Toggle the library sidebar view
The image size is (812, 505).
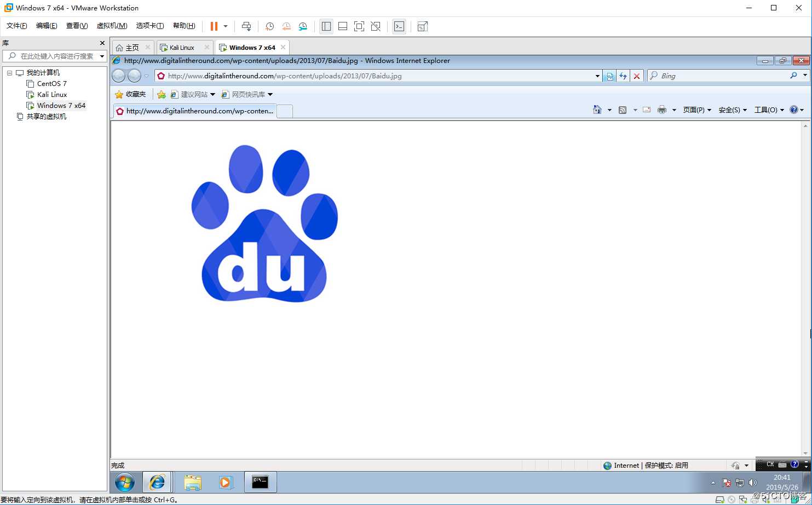[326, 26]
